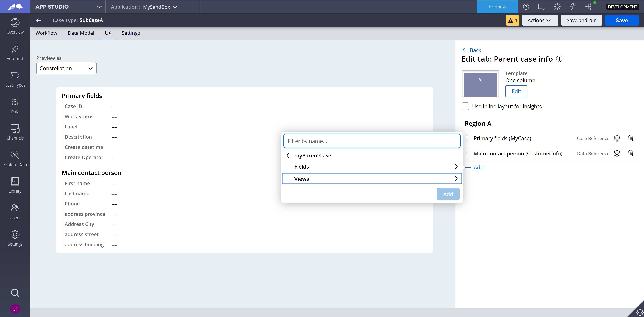
Task: Click the Add button in field picker
Action: coord(448,194)
